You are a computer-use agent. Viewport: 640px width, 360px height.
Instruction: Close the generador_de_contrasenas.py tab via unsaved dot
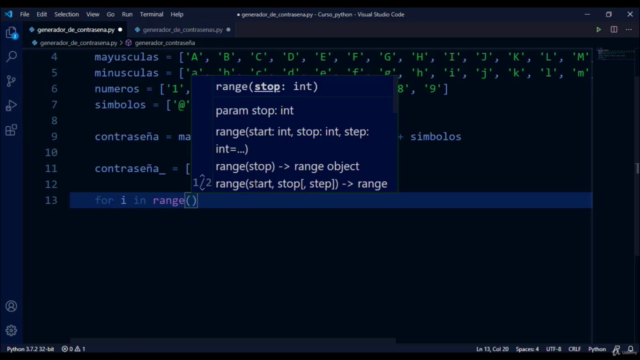coord(228,30)
